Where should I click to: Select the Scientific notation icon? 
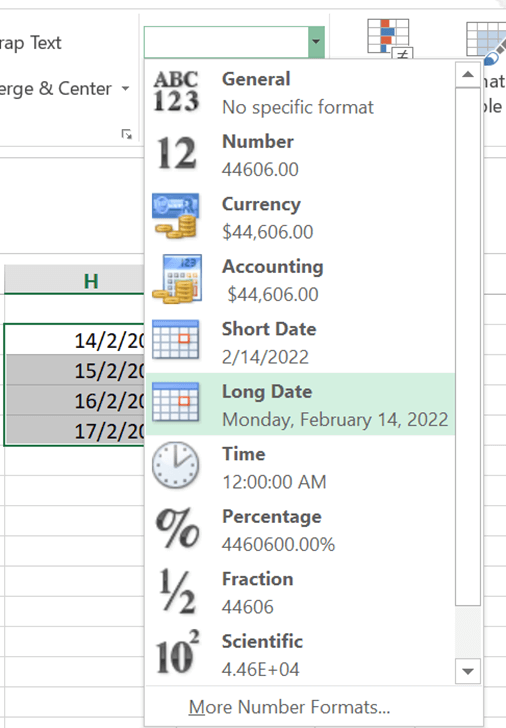point(177,652)
